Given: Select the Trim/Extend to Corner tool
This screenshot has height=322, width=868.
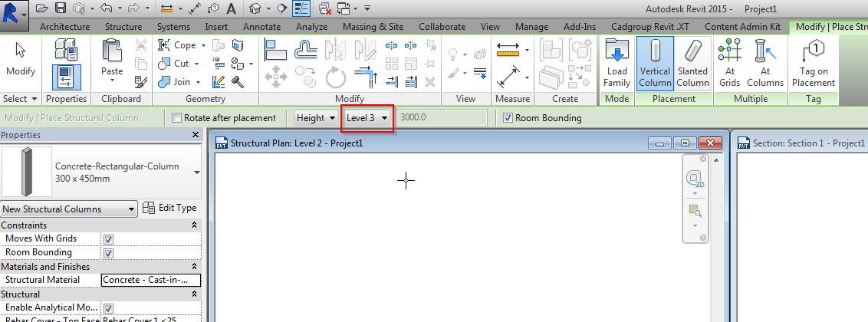Looking at the screenshot, I should pos(365,77).
